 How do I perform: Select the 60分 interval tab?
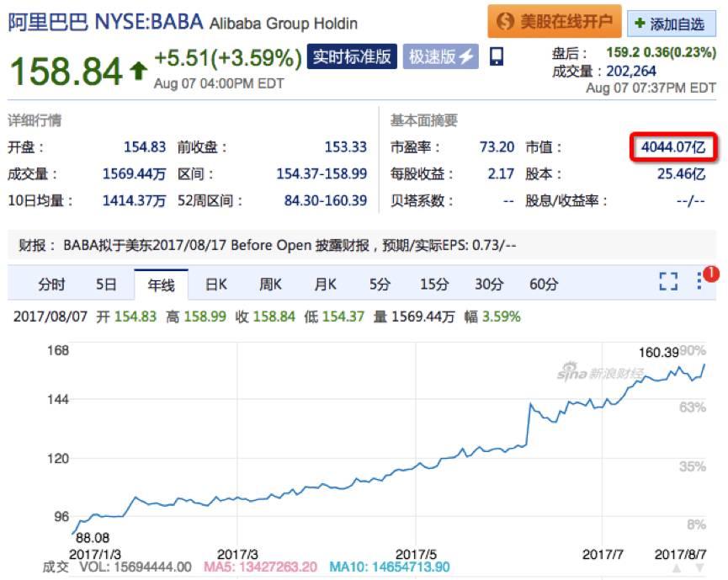pos(544,284)
